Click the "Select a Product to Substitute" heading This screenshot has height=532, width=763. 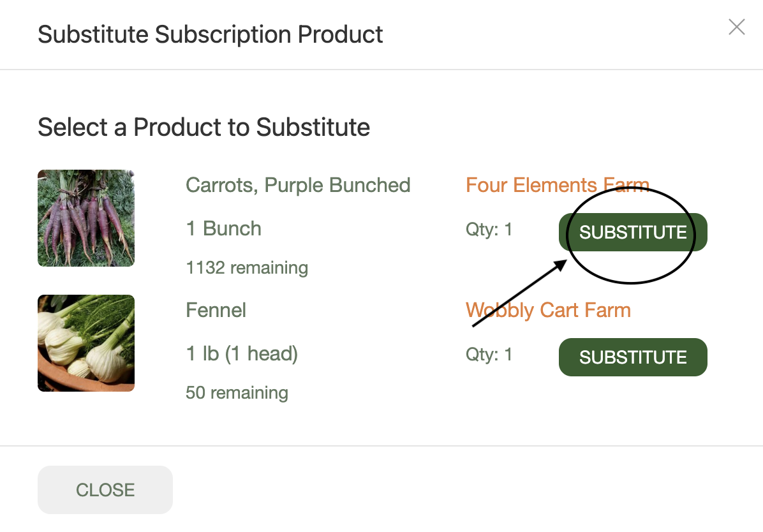point(204,128)
